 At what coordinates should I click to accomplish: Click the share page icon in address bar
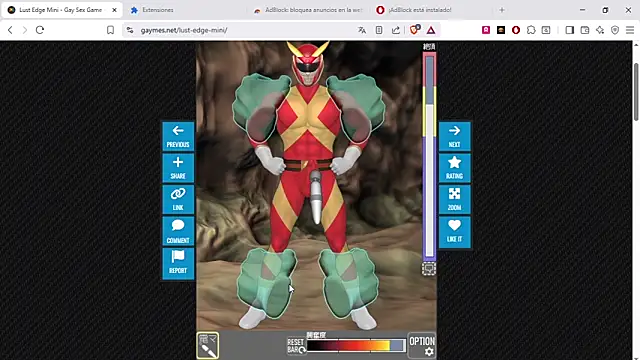point(396,30)
